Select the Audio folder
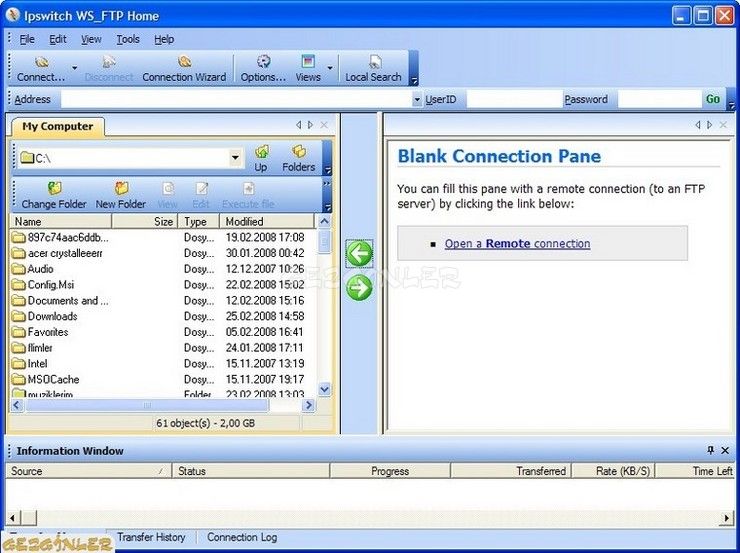The width and height of the screenshot is (740, 553). 33,269
